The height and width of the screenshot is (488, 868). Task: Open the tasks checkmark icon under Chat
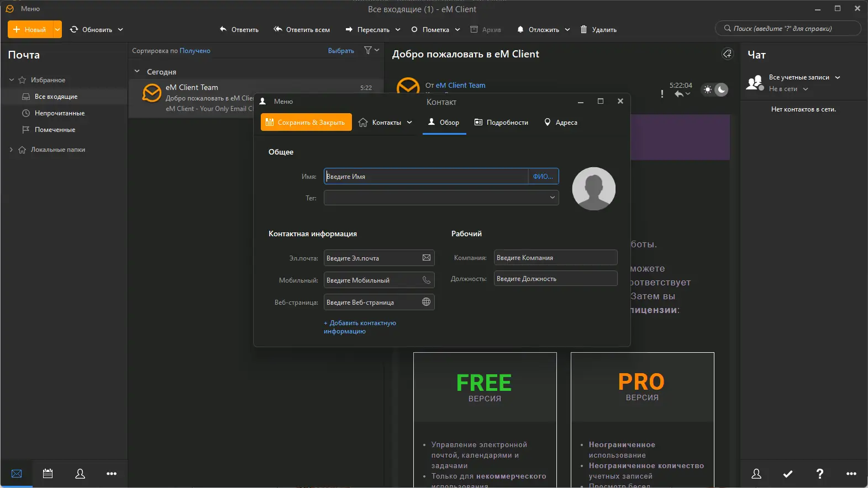788,474
